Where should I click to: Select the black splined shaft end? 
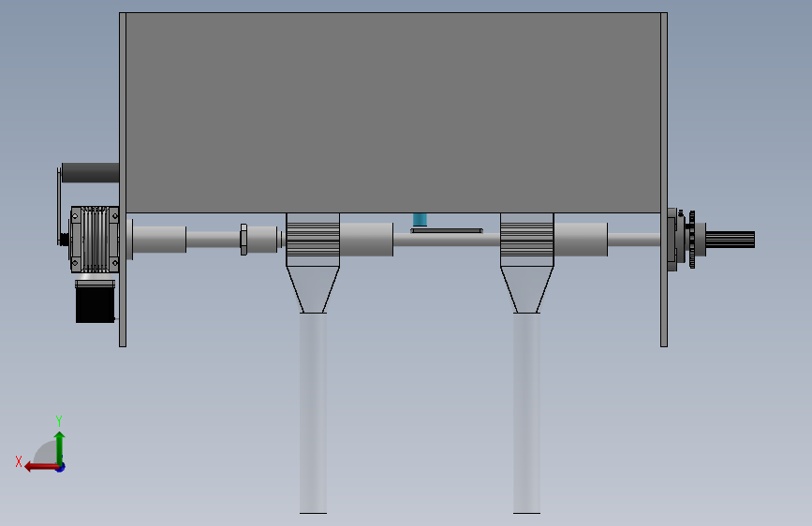coord(731,240)
